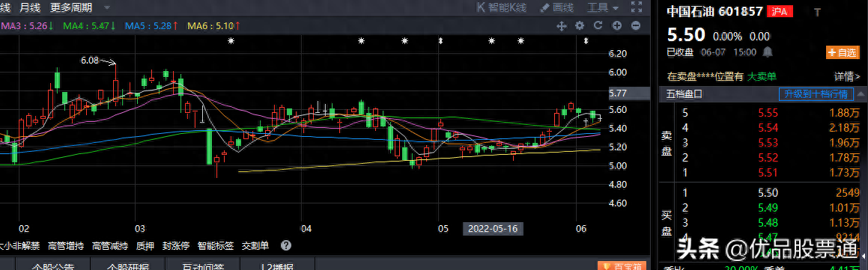The image size is (868, 270).
Task: Click the T icon beside stock code
Action: pos(817,12)
